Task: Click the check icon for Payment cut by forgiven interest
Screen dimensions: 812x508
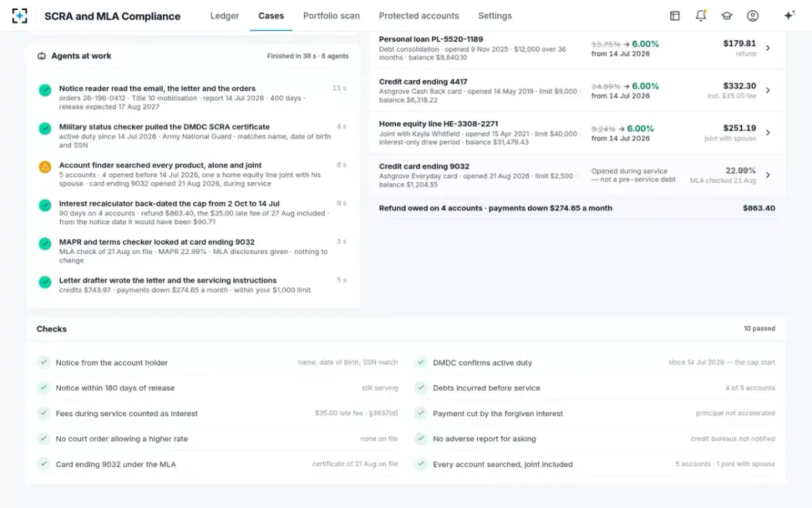Action: pyautogui.click(x=421, y=413)
